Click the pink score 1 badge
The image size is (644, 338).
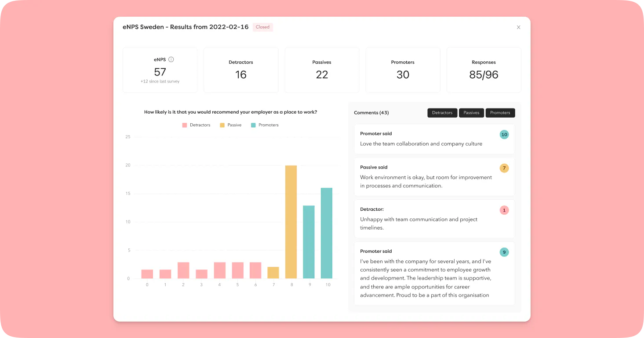[504, 210]
